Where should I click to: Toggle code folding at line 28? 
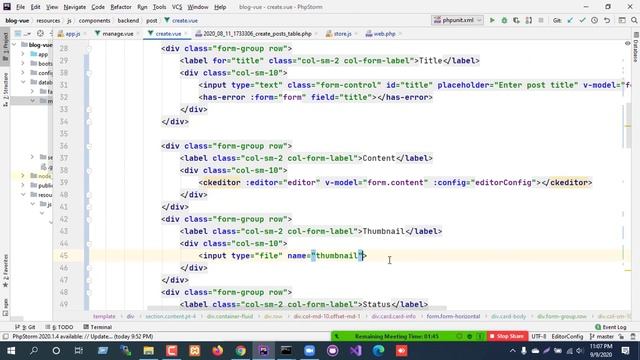tap(89, 49)
